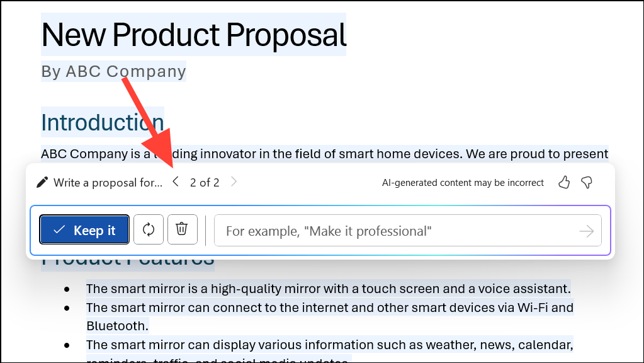Viewport: 644px width, 363px height.
Task: Click the Wi-Fi and Bluetooth bullet point
Action: pos(330,307)
